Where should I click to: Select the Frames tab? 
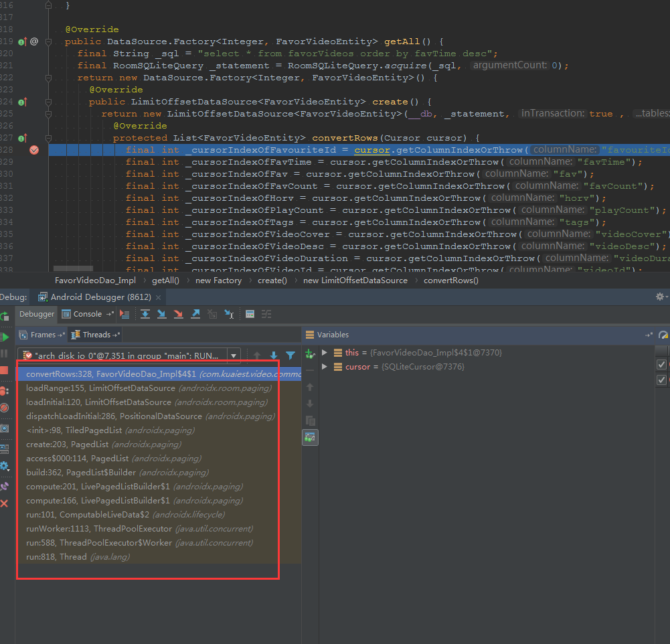pyautogui.click(x=43, y=335)
